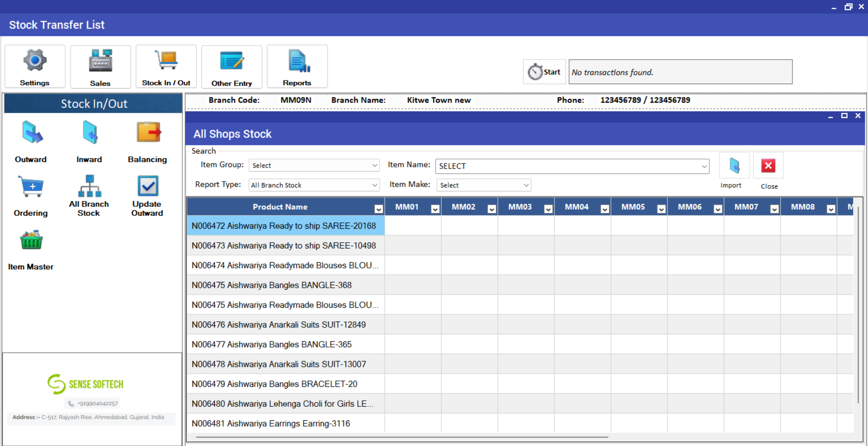Click the Start timer button

[544, 72]
